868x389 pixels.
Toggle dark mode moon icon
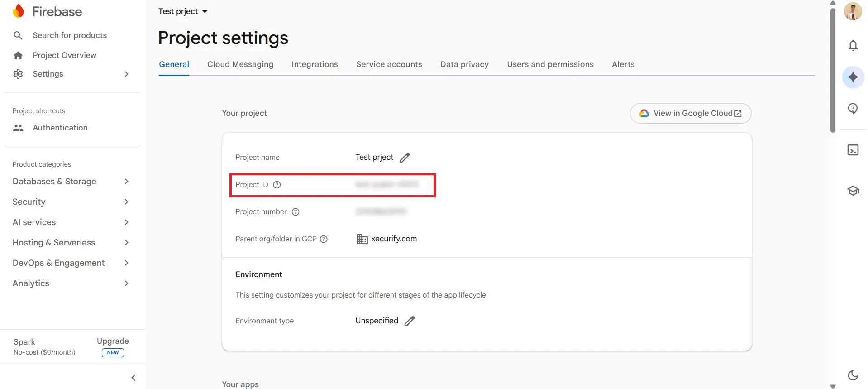(x=853, y=375)
